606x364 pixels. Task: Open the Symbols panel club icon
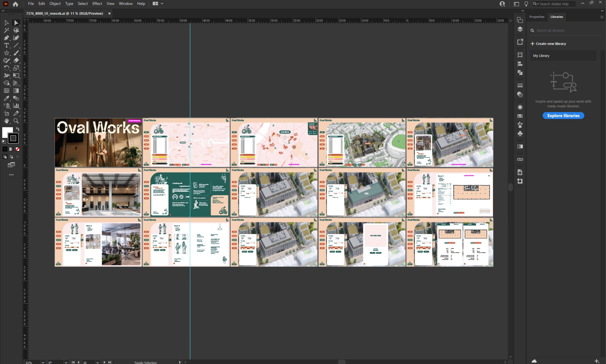[x=520, y=133]
